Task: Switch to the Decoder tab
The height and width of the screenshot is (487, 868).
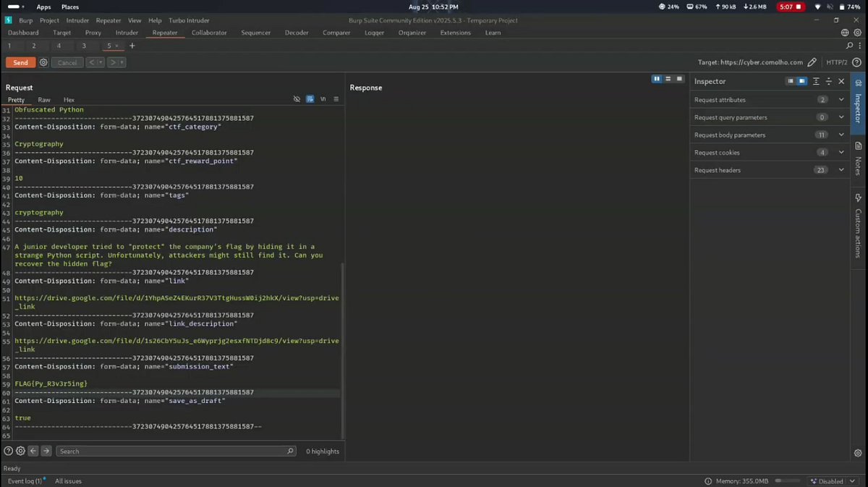Action: pyautogui.click(x=297, y=33)
